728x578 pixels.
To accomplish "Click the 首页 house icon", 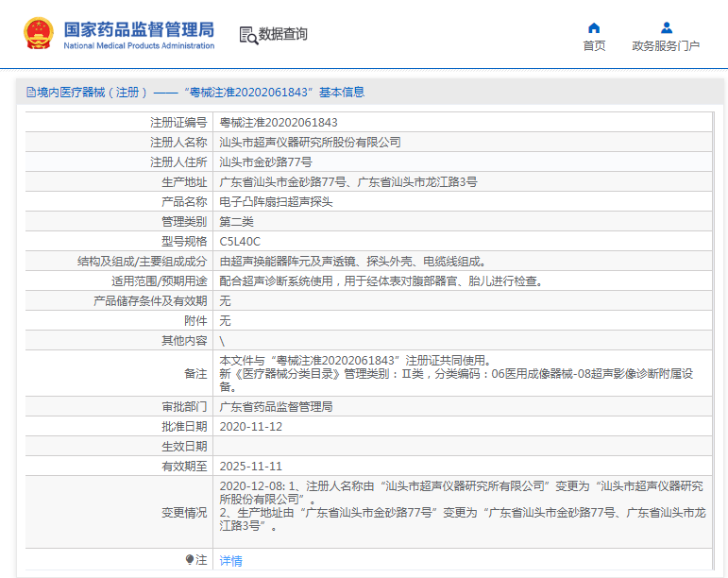I will pyautogui.click(x=594, y=27).
